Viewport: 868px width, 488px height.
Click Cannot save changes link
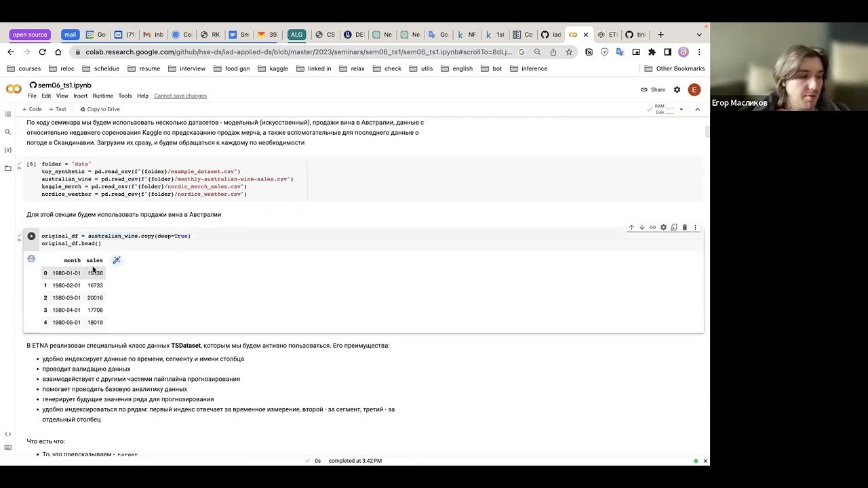click(180, 96)
